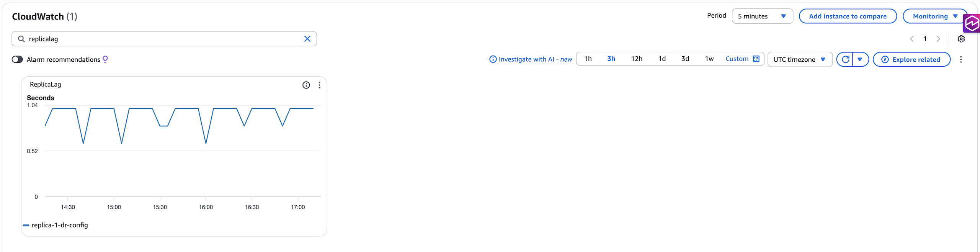The image size is (980, 252).
Task: Click the 16:00 axis label
Action: [206, 207]
